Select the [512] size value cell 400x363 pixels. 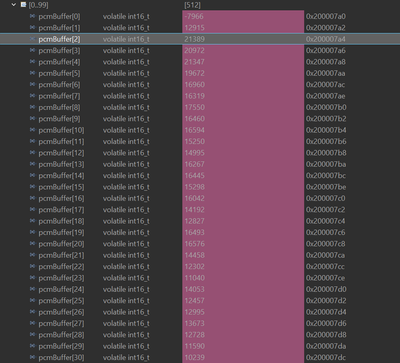click(x=192, y=5)
